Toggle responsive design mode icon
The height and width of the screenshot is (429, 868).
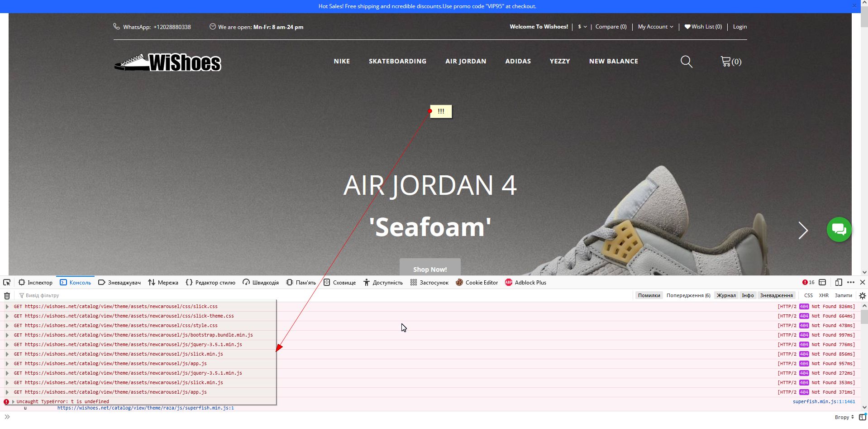pyautogui.click(x=839, y=282)
